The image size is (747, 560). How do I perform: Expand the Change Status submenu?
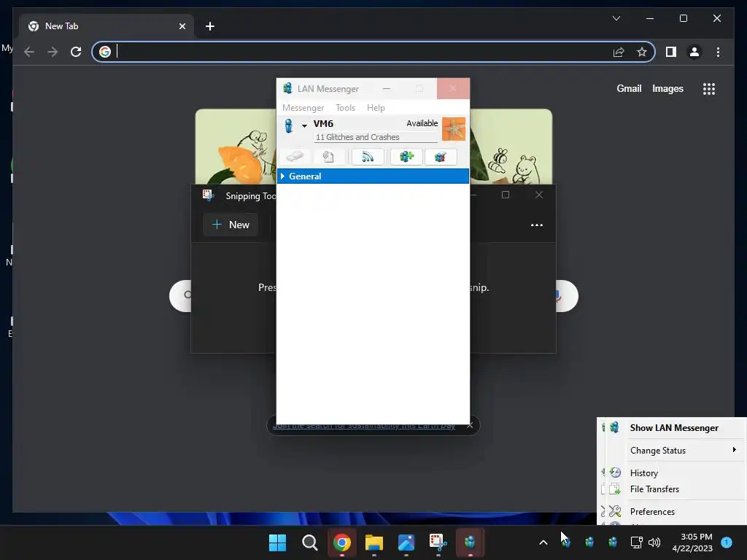[674, 451]
